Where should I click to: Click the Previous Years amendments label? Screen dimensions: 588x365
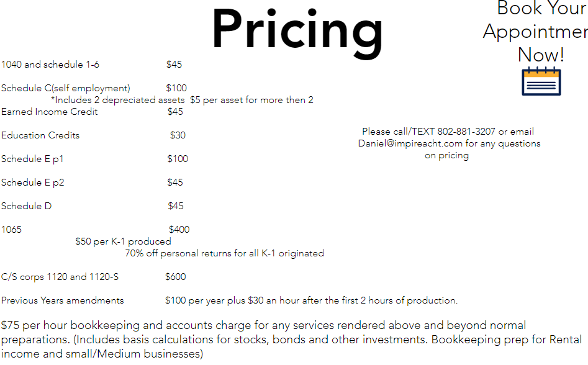(63, 300)
